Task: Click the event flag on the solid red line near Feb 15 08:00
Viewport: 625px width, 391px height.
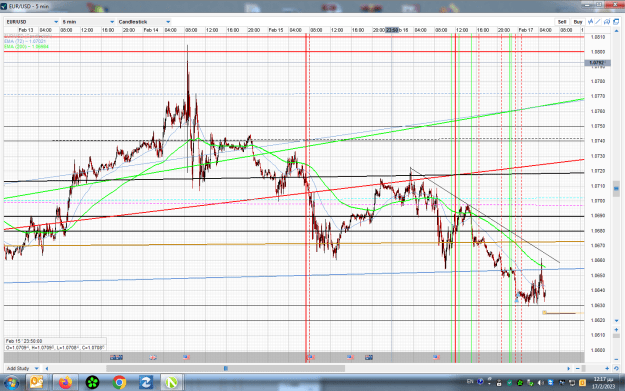Action: [x=311, y=358]
